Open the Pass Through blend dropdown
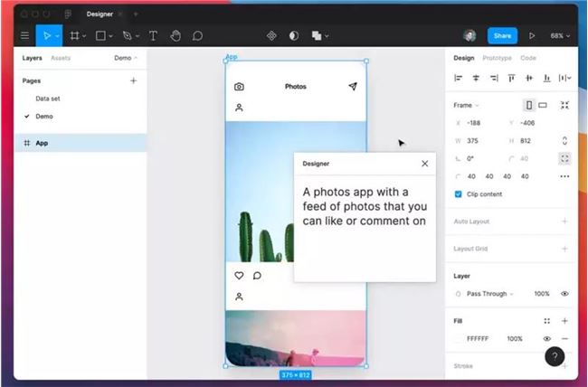The image size is (588, 387). 489,294
